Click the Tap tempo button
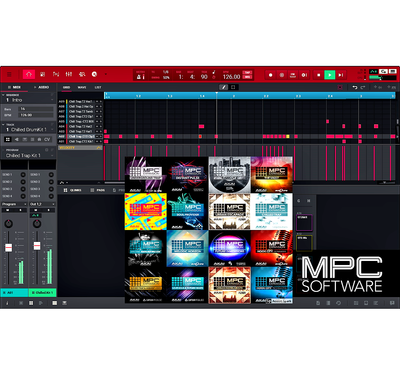The height and width of the screenshot is (375, 400). pyautogui.click(x=247, y=72)
